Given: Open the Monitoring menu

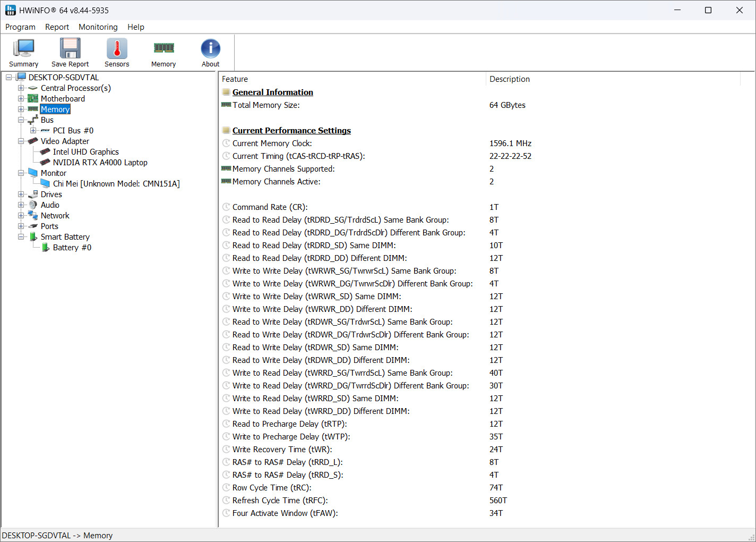Looking at the screenshot, I should [x=98, y=27].
